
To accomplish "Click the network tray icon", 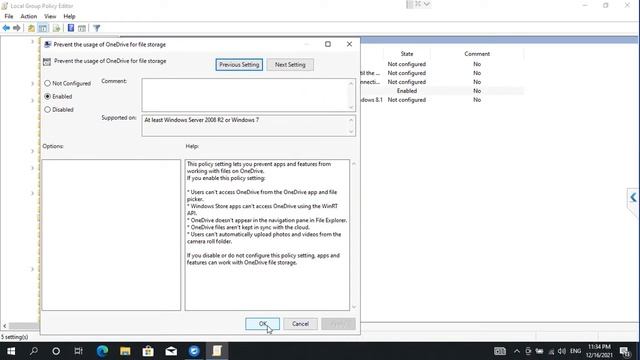I will [x=551, y=351].
